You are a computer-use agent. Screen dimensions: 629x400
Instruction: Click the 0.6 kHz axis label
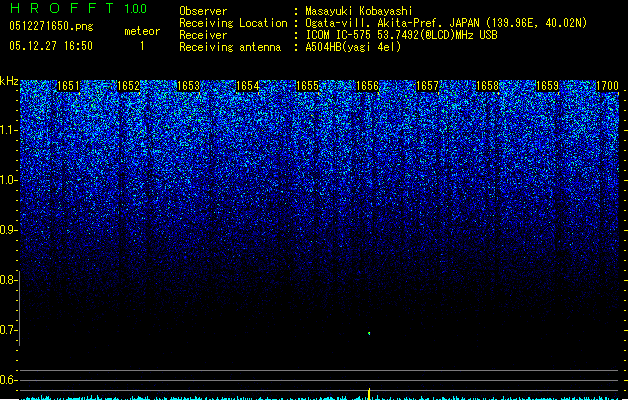pyautogui.click(x=8, y=380)
